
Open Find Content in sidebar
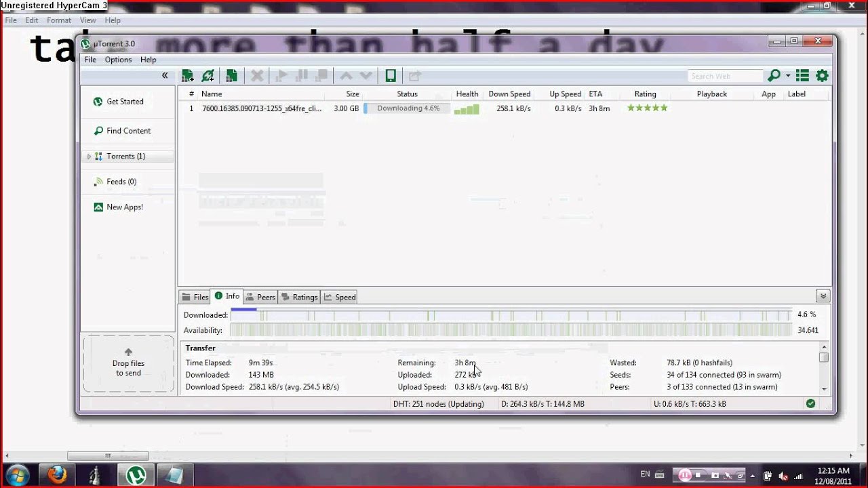point(127,131)
